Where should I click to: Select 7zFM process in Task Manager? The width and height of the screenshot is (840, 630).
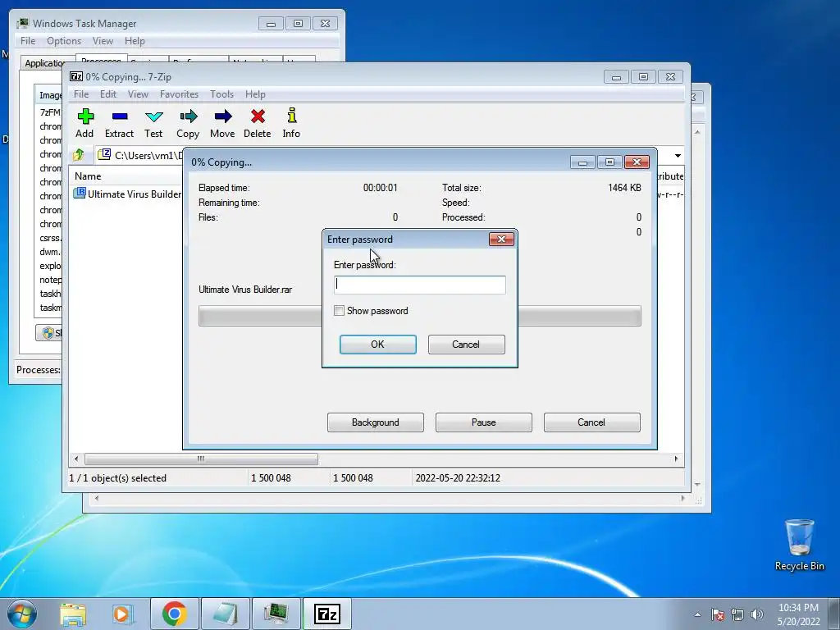point(50,112)
